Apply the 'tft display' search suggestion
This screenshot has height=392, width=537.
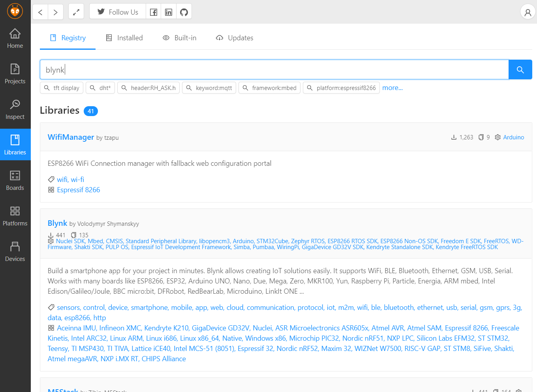pyautogui.click(x=62, y=88)
